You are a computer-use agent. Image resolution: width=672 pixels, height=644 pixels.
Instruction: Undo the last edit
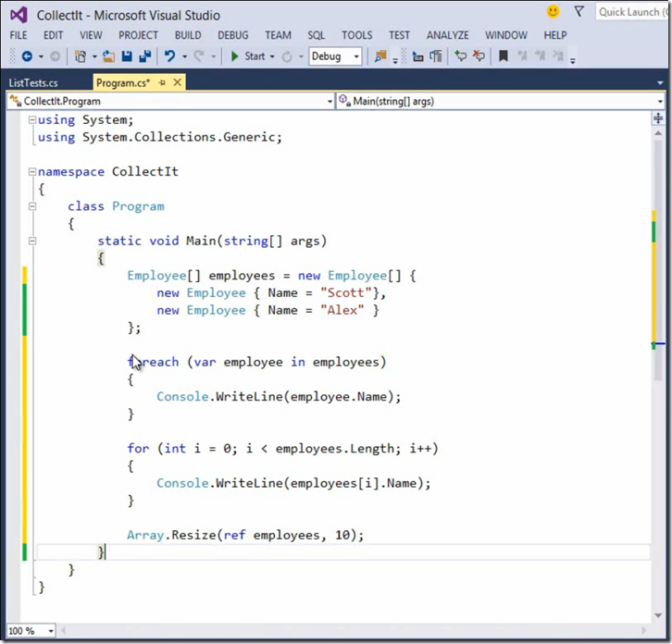pyautogui.click(x=170, y=56)
